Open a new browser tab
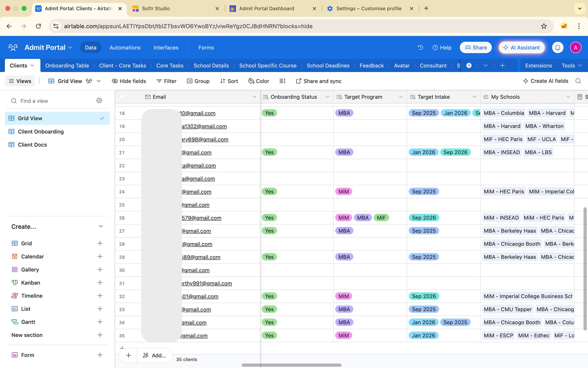 click(x=426, y=8)
